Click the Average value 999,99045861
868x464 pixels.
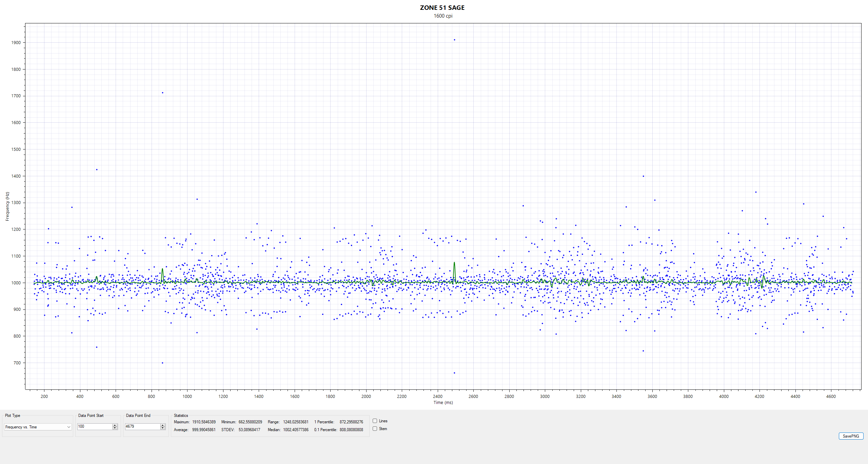click(x=204, y=430)
